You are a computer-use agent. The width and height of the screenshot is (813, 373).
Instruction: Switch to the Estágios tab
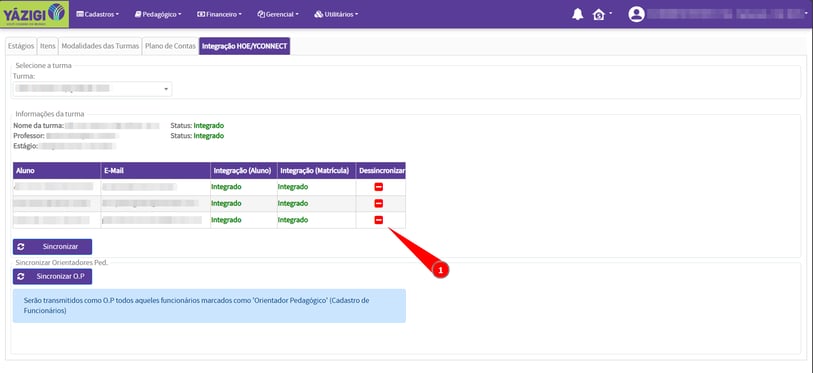point(21,46)
